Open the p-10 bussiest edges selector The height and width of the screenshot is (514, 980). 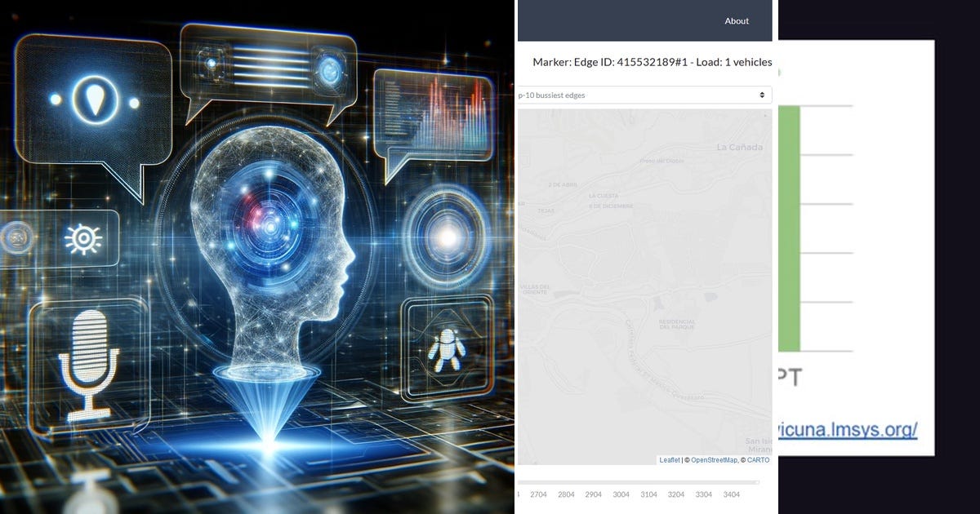click(644, 94)
